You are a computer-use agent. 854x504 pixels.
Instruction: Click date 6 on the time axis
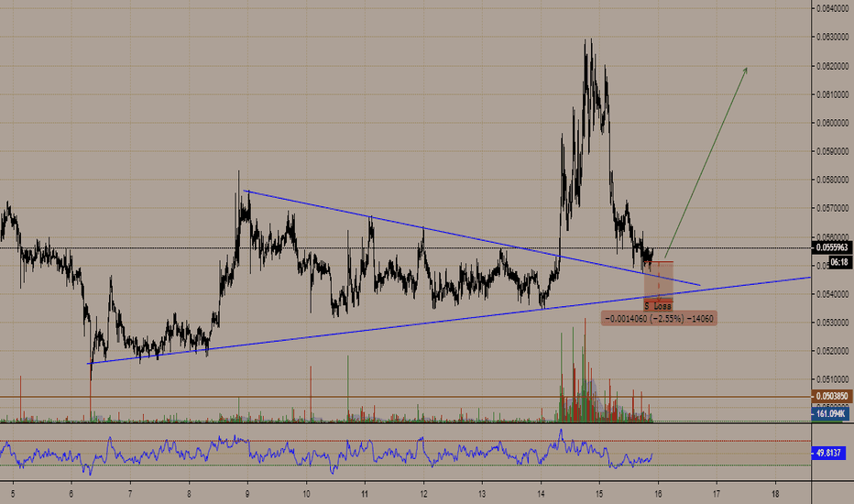point(71,494)
